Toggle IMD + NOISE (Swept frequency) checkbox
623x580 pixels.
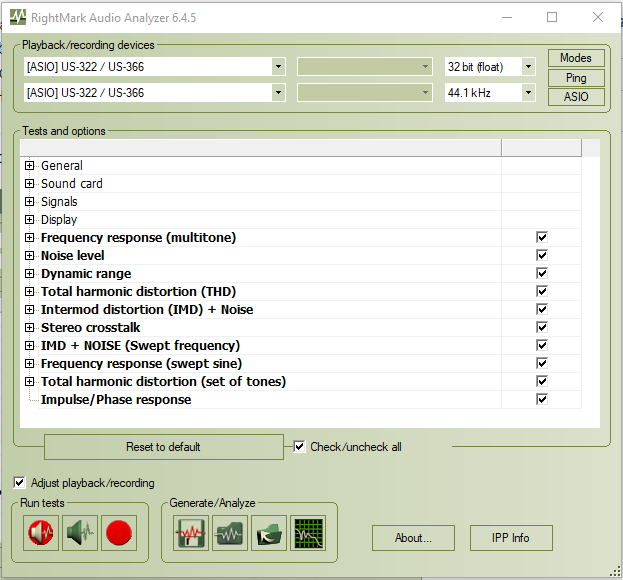coord(542,345)
